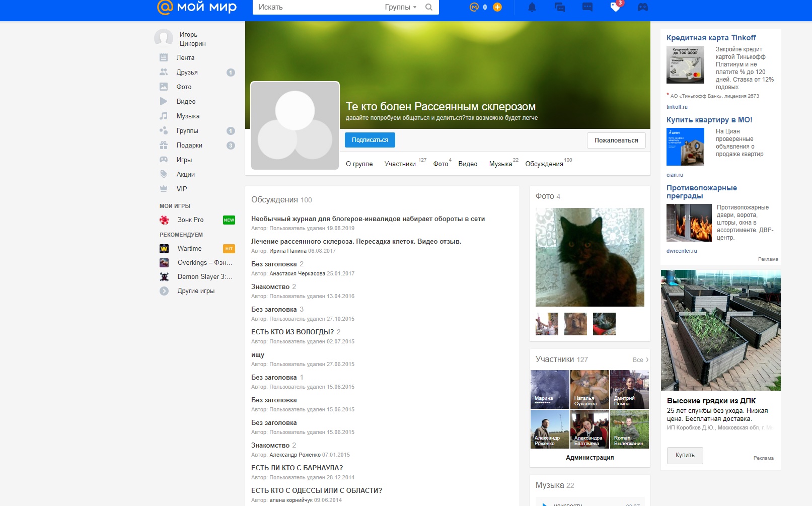Click in the Искать search field
This screenshot has width=812, height=506.
coord(317,7)
